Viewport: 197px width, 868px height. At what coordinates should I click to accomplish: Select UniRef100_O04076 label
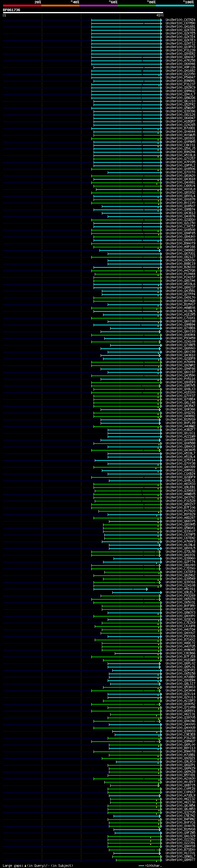click(180, 826)
